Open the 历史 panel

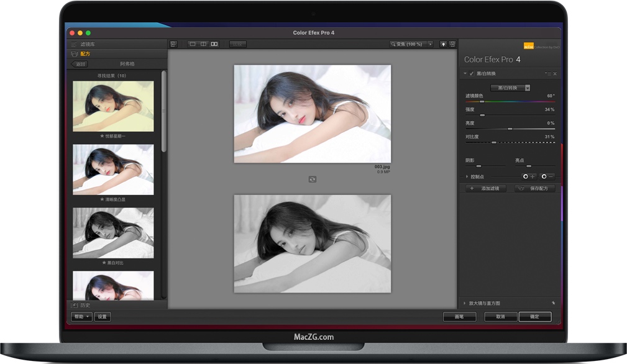[x=85, y=305]
